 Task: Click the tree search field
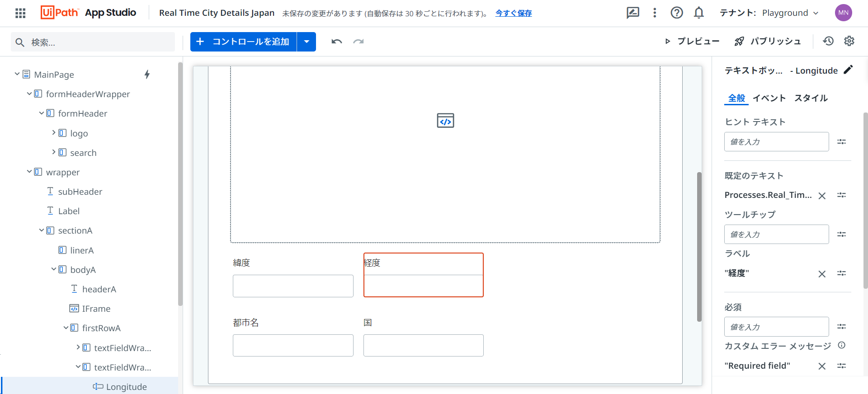pyautogui.click(x=93, y=42)
